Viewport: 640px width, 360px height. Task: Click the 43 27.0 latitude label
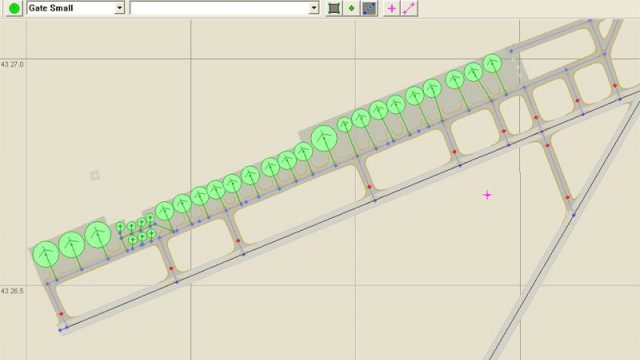pos(12,64)
